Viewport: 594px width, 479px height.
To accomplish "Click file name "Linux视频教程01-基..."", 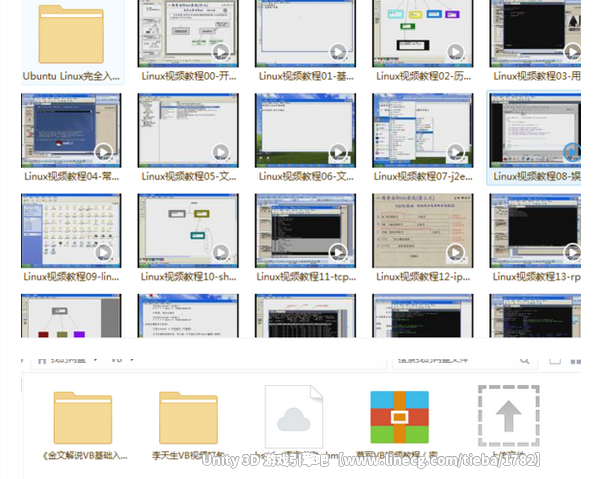I will coord(306,76).
